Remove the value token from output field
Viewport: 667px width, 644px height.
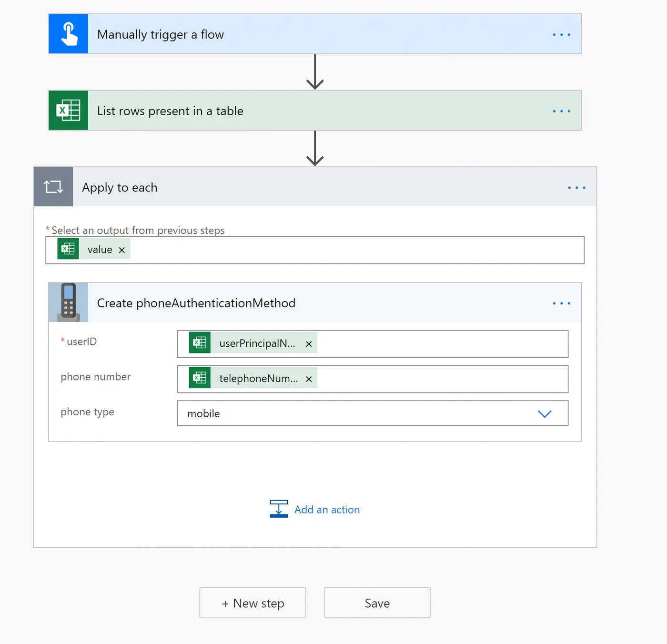(122, 250)
